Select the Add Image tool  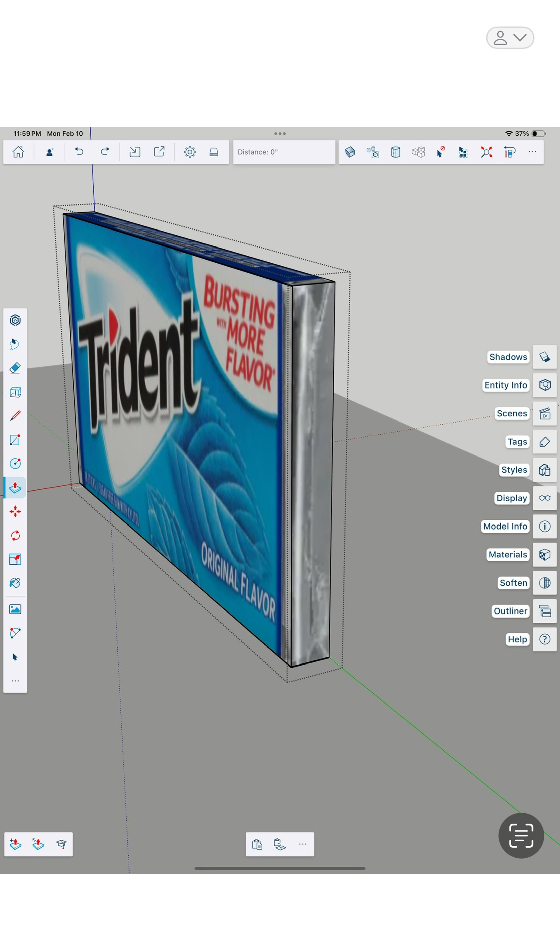tap(15, 609)
